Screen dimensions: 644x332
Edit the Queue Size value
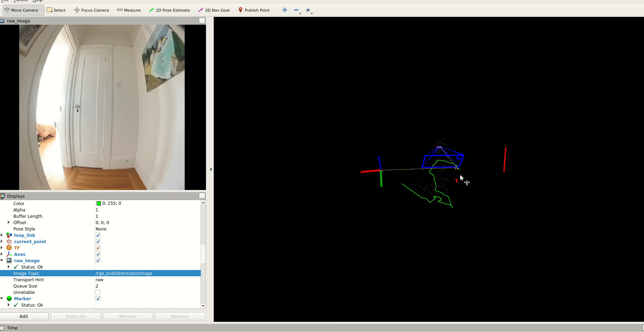point(148,286)
